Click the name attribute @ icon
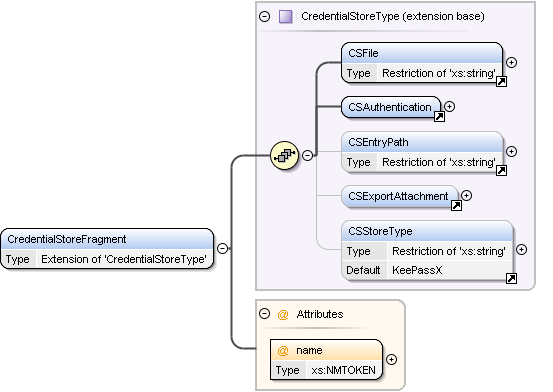 (x=283, y=351)
